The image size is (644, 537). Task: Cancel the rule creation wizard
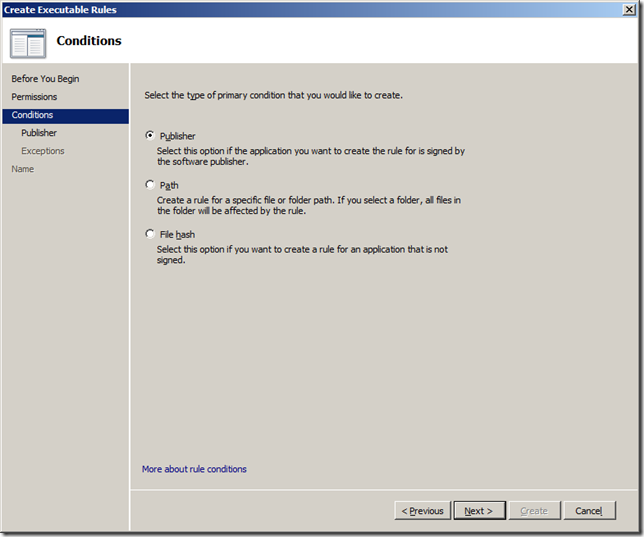point(589,511)
